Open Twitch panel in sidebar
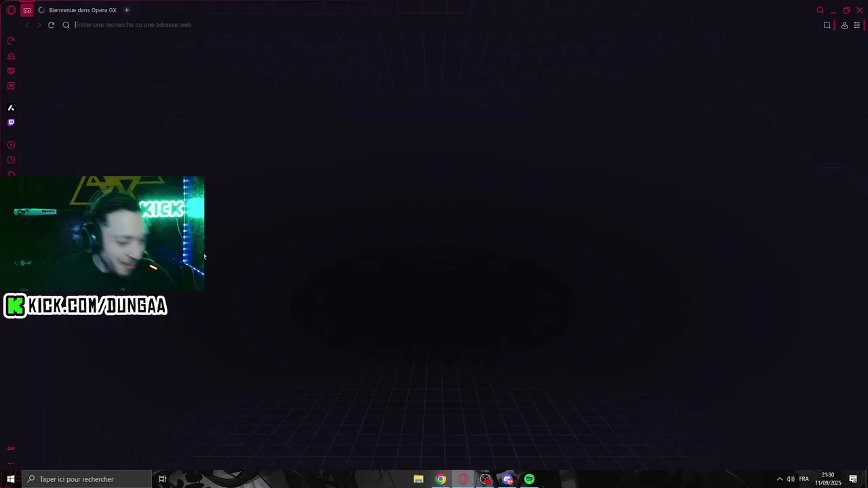Image resolution: width=868 pixels, height=488 pixels. 11,123
